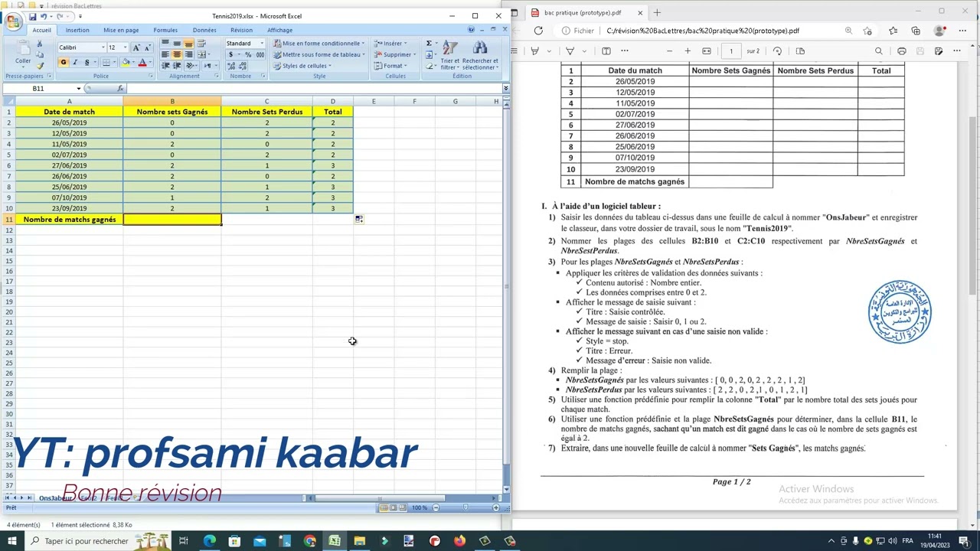Open Trier et filtrer sort tool
980x551 pixels.
[450, 55]
